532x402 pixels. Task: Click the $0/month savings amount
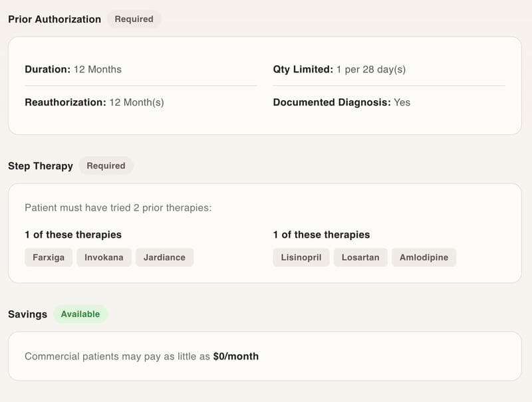235,356
